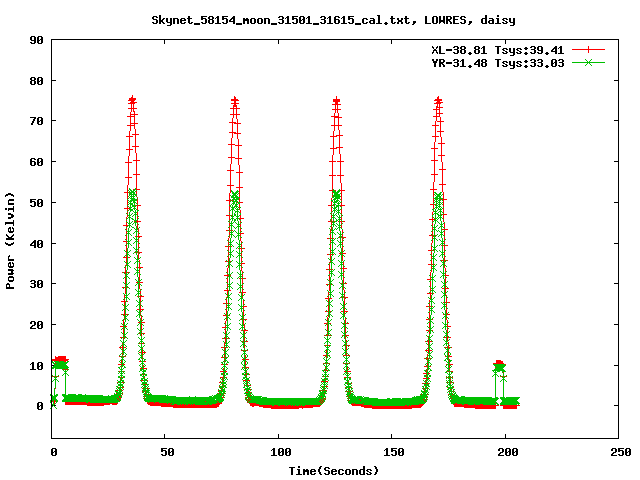
Task: Select legend entry YR-31.48 Tsys:33.03
Action: click(498, 63)
